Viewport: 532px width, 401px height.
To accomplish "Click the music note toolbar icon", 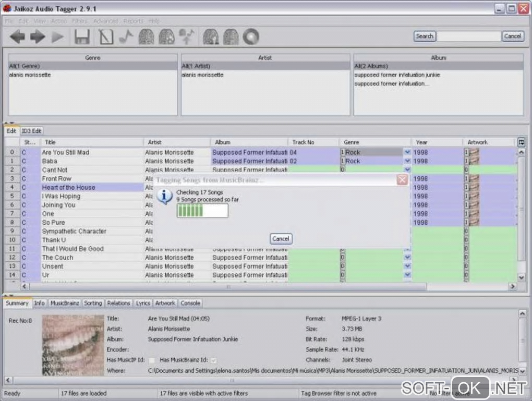I will pos(126,37).
